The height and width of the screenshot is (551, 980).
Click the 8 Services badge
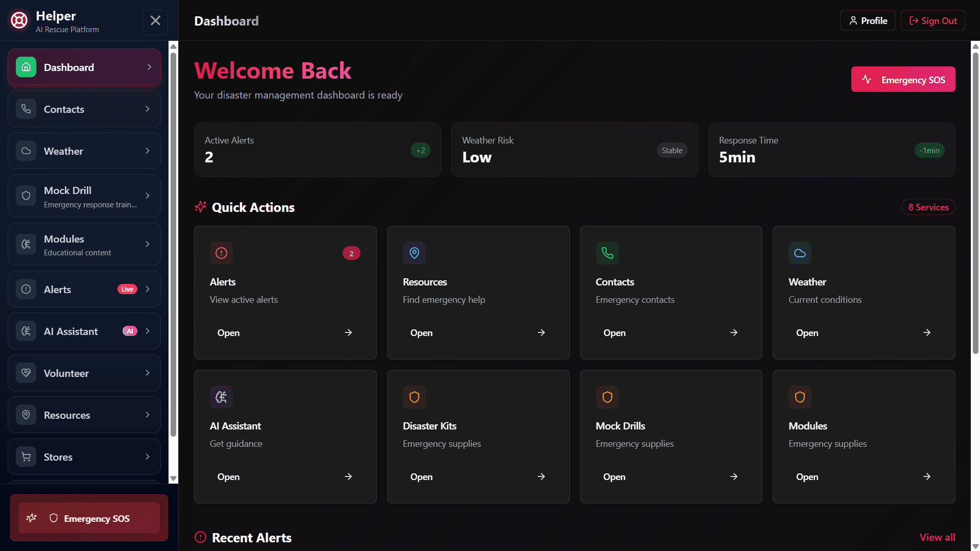click(x=928, y=207)
